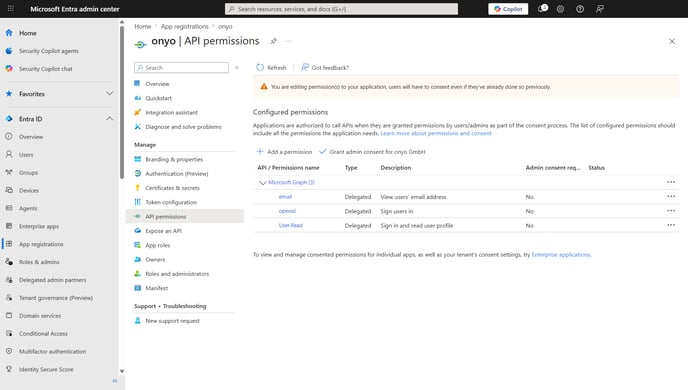Open Roles and administrators

click(177, 274)
